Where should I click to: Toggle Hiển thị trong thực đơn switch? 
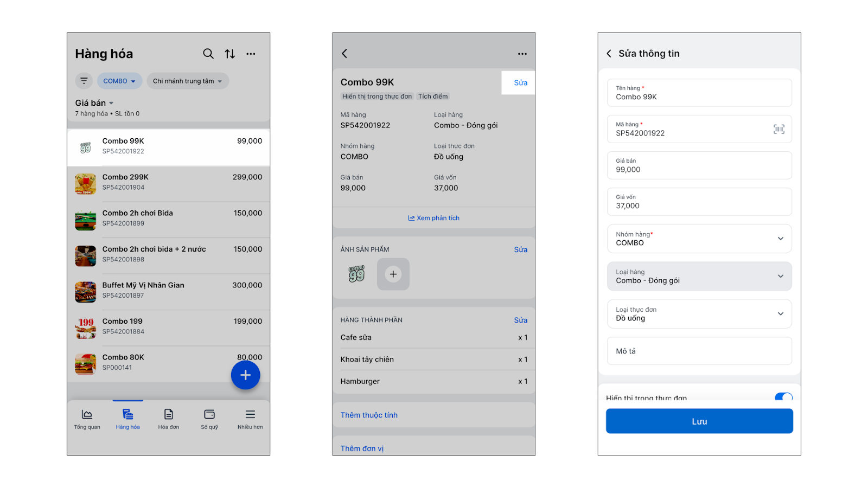coord(784,397)
